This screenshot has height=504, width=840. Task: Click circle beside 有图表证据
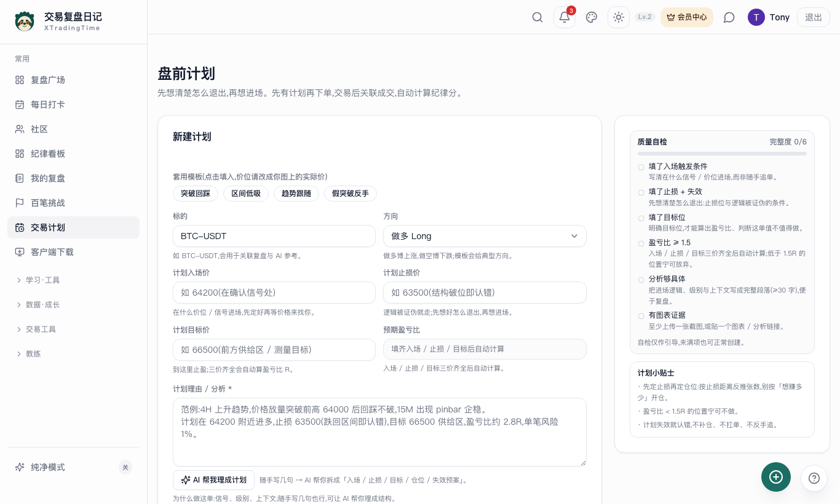tap(641, 316)
